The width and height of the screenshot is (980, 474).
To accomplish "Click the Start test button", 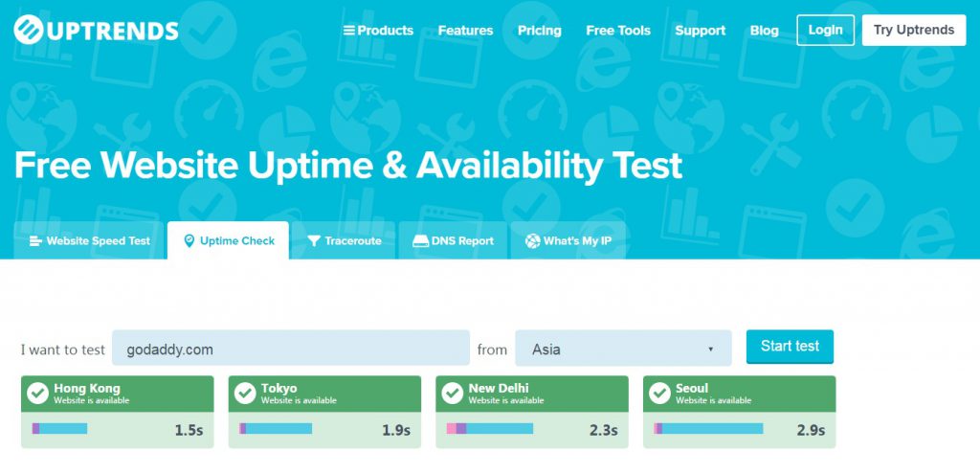I will (x=790, y=347).
